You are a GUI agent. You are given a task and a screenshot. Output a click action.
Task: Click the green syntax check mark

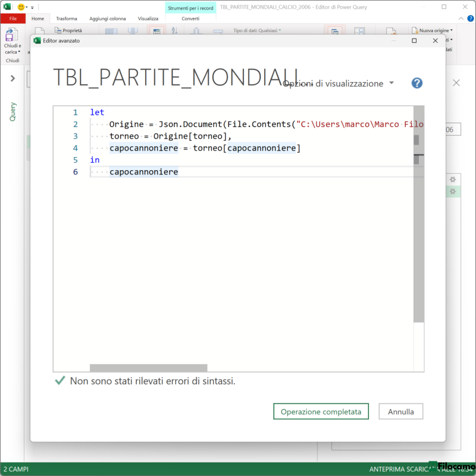pyautogui.click(x=60, y=380)
